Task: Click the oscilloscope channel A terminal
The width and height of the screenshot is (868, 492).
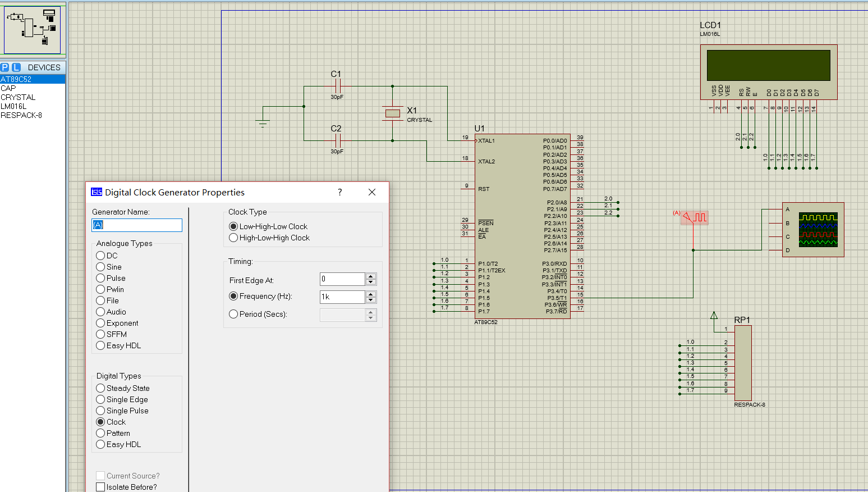Action: pyautogui.click(x=787, y=209)
